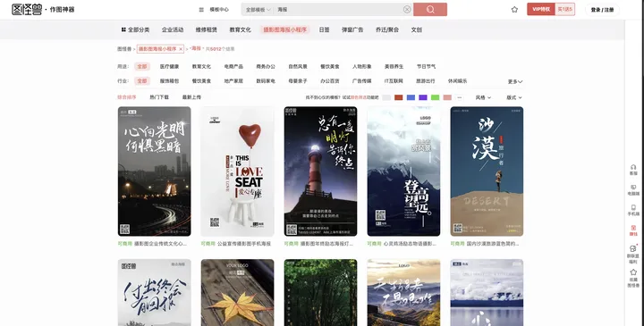The height and width of the screenshot is (326, 644).
Task: Open the green forest poster thumbnail
Action: pyautogui.click(x=320, y=292)
